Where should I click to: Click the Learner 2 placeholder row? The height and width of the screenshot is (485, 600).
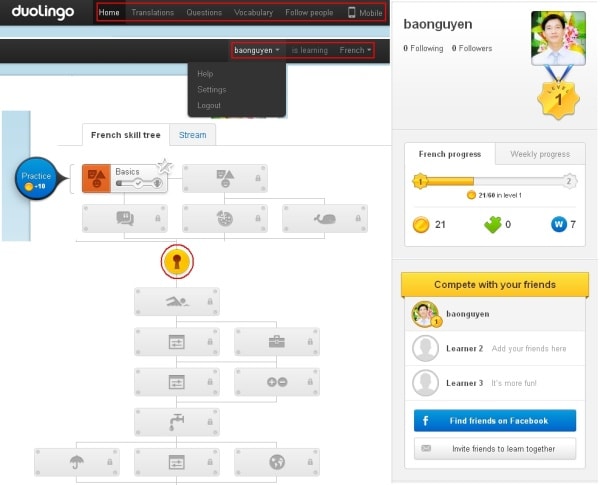[x=495, y=348]
